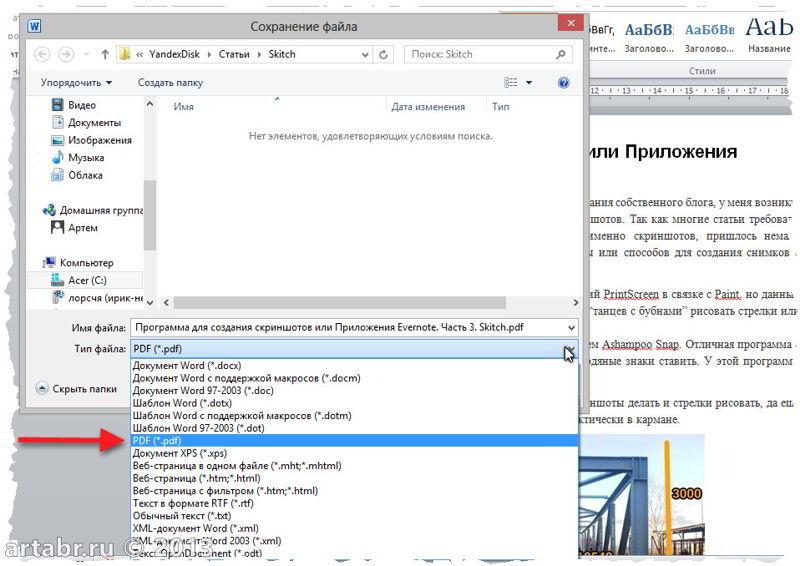Image resolution: width=800 pixels, height=566 pixels.
Task: Sort by Имя column header
Action: [183, 107]
